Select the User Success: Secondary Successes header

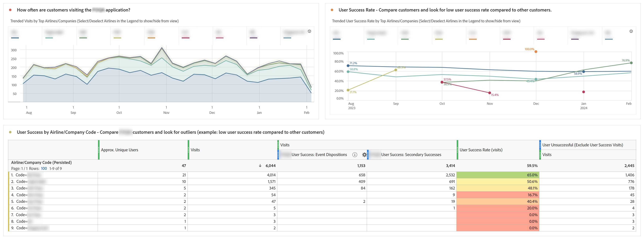411,155
